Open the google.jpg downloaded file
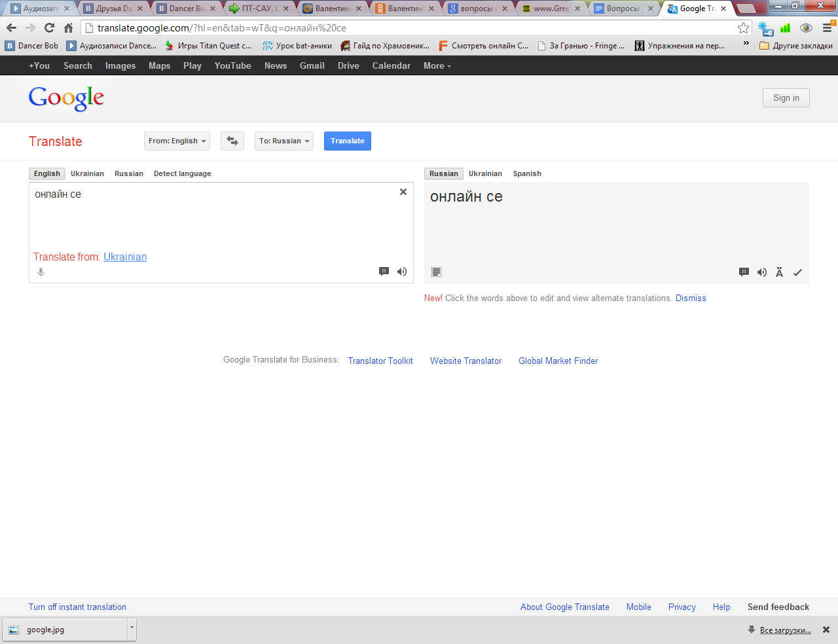 (64, 630)
